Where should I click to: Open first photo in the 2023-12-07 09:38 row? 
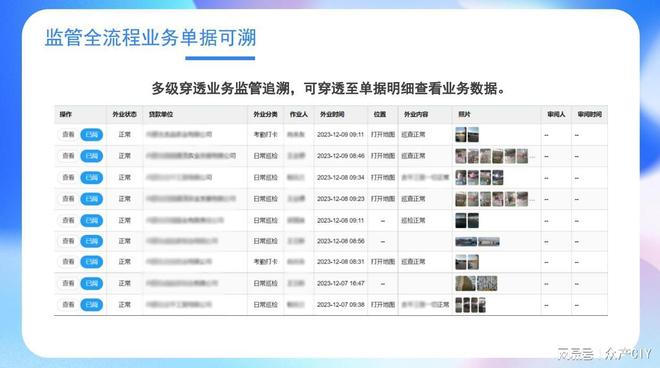[x=459, y=305]
